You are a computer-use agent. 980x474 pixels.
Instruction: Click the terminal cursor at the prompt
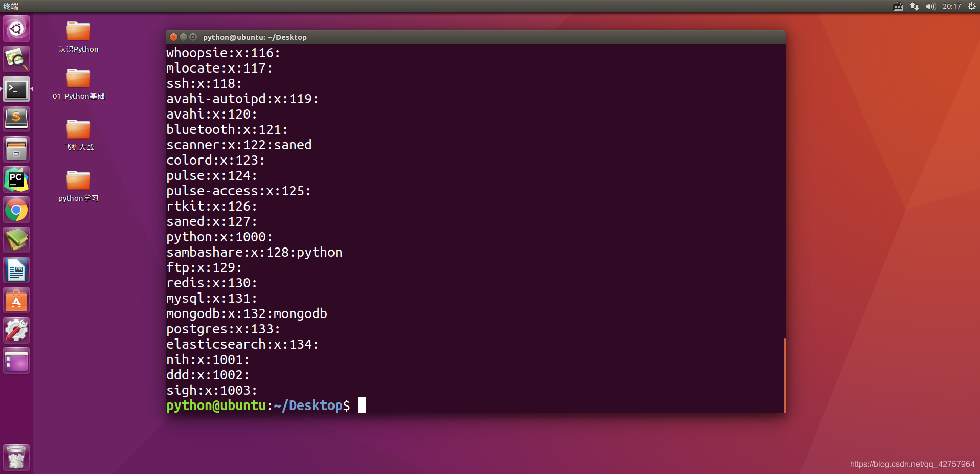(x=362, y=405)
